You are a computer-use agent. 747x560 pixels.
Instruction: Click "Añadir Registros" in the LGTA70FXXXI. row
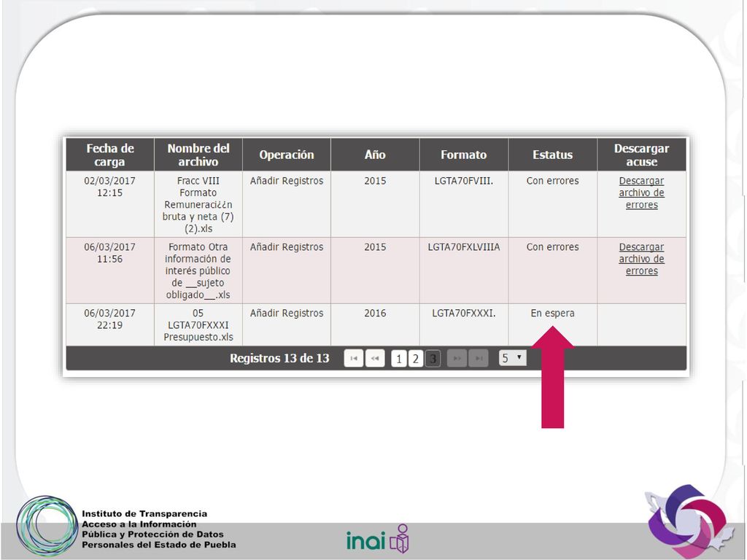(286, 314)
